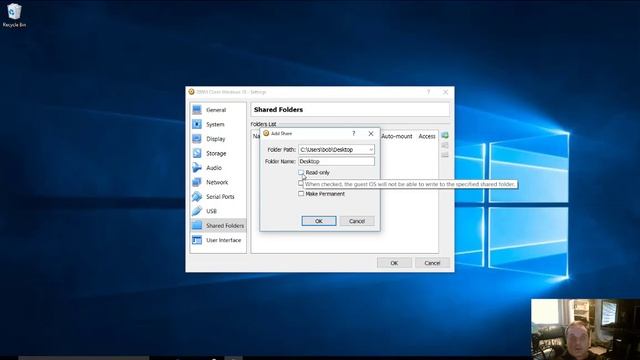Open the Recycle Bin desktop icon

click(14, 16)
